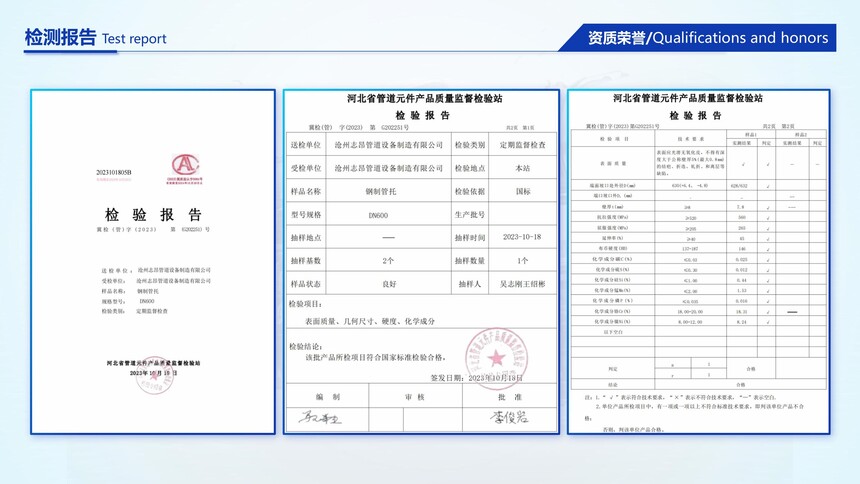Open the cover page 检验报告 thumbnail
Viewport: 860px width, 484px height.
tap(153, 262)
